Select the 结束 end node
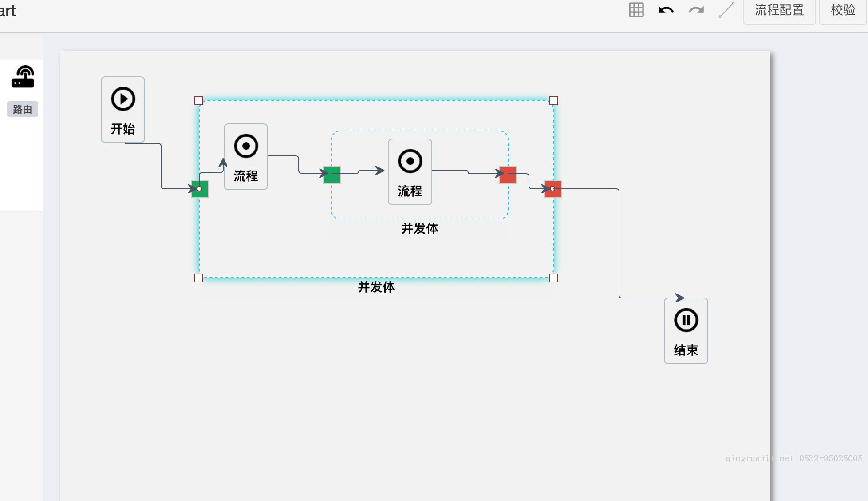This screenshot has height=501, width=868. [x=686, y=331]
